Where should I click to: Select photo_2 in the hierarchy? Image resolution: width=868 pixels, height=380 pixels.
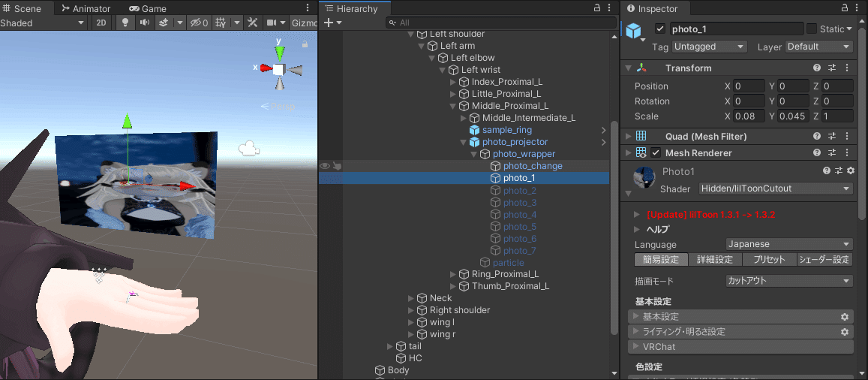coord(519,191)
